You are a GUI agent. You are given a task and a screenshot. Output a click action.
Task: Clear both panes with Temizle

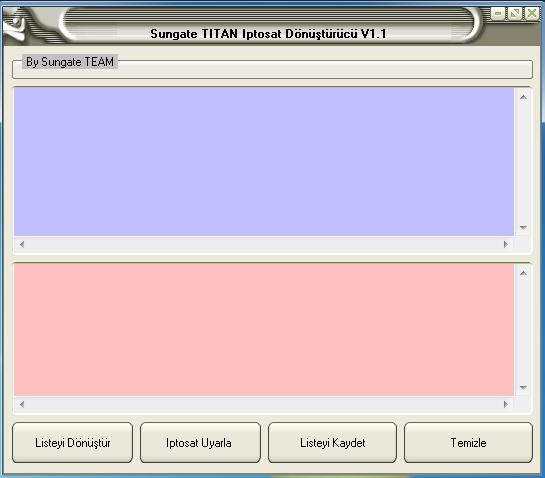pos(468,443)
